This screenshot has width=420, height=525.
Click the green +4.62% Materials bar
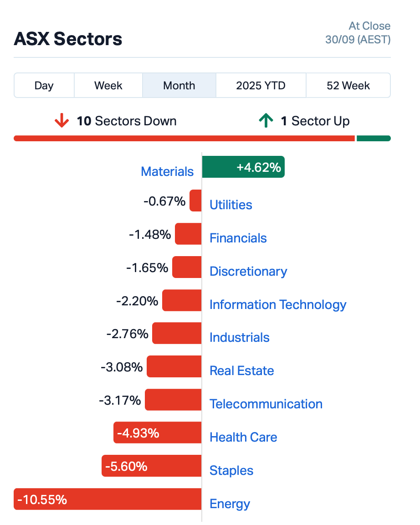pyautogui.click(x=243, y=167)
